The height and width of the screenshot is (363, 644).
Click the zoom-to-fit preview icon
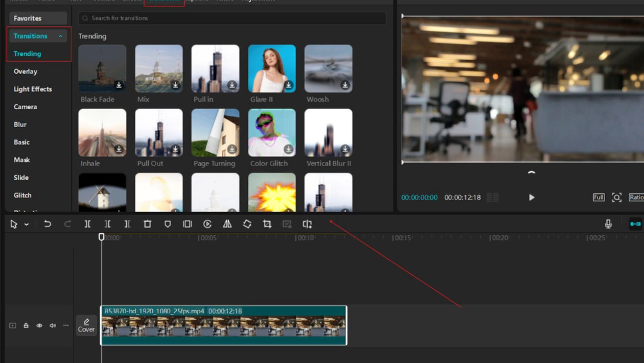617,198
